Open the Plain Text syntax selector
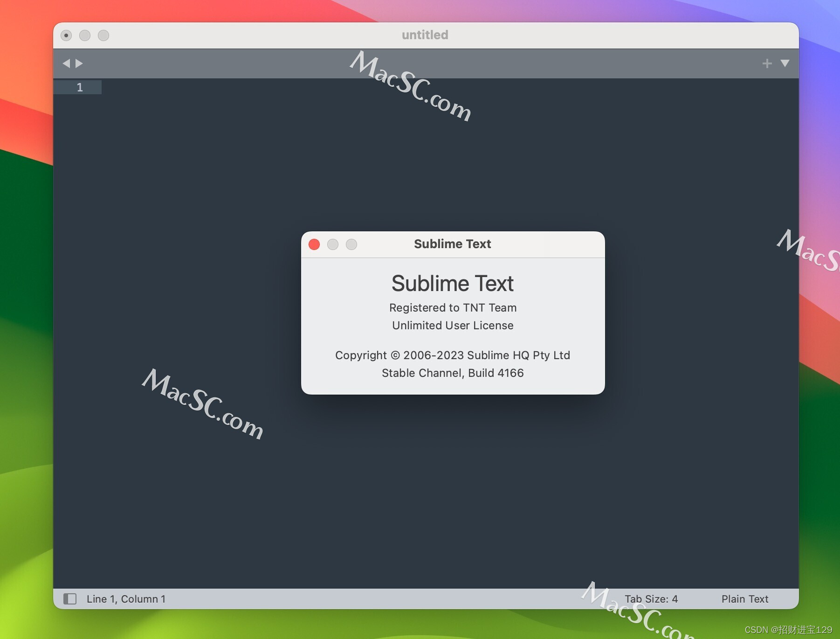Viewport: 840px width, 639px height. tap(745, 599)
